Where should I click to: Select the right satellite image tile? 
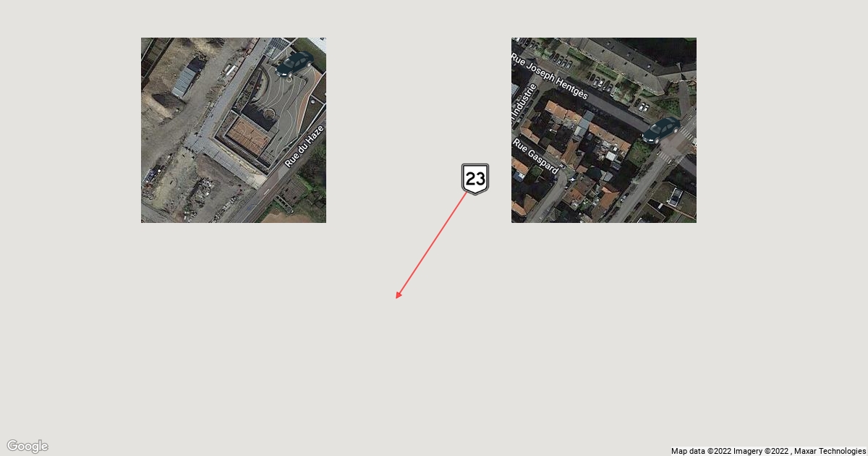pos(604,130)
